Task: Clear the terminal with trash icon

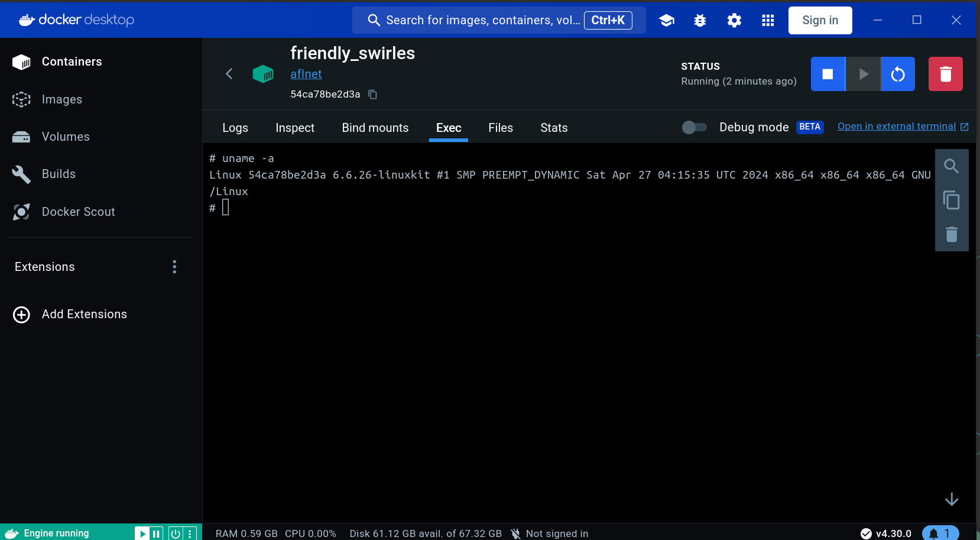Action: coord(951,235)
